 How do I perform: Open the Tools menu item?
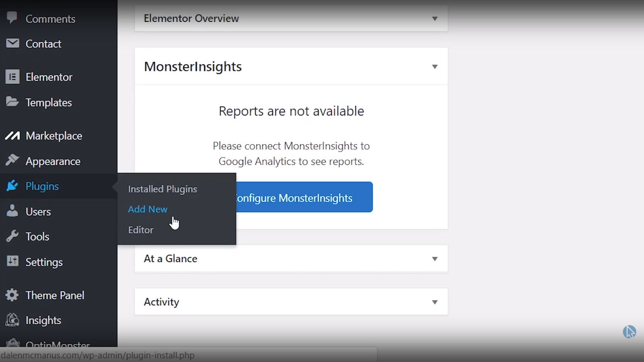coord(37,237)
